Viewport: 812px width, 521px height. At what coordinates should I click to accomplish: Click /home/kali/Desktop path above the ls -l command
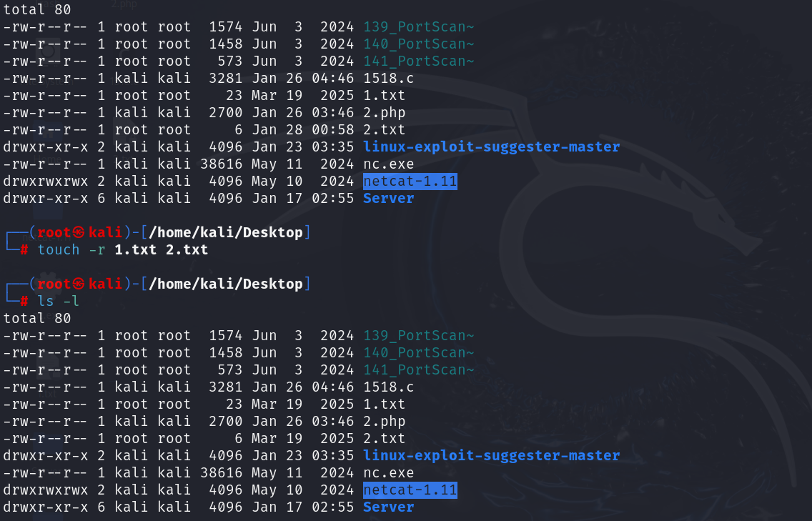tap(226, 284)
